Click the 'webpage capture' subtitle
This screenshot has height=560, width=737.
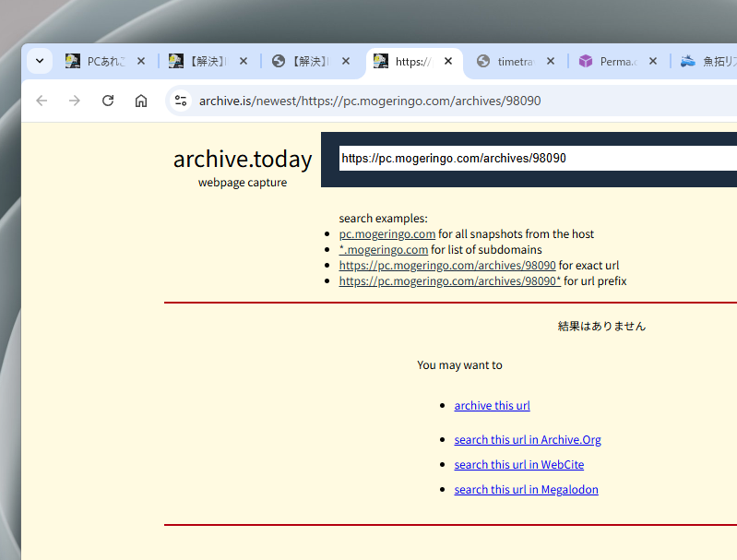[x=243, y=183]
